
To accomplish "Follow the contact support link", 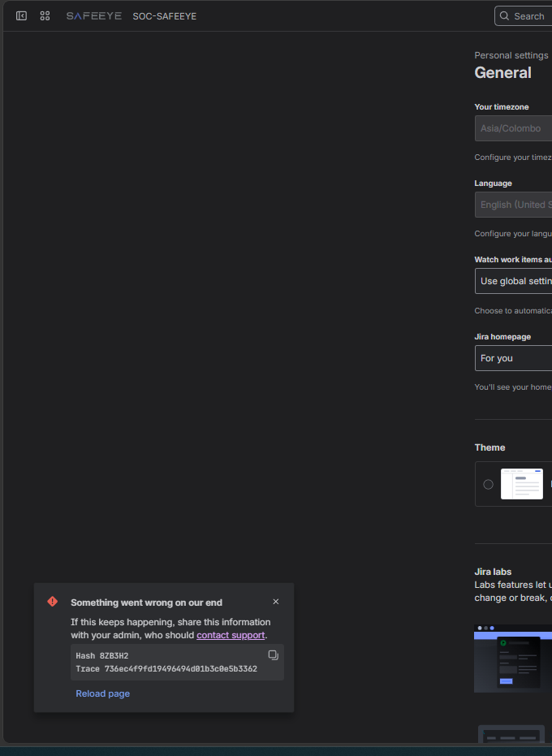I will (231, 635).
